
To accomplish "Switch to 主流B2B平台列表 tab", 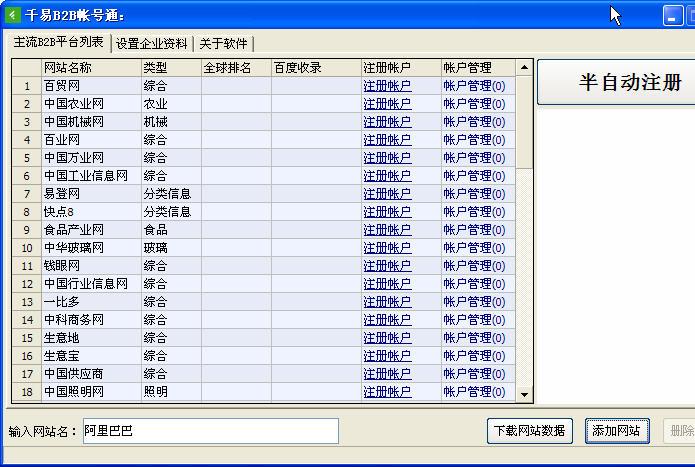I will point(58,43).
